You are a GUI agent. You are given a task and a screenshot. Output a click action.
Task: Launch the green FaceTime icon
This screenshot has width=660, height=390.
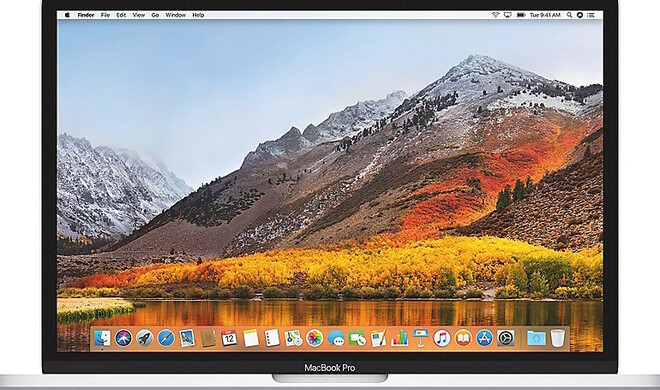[357, 338]
